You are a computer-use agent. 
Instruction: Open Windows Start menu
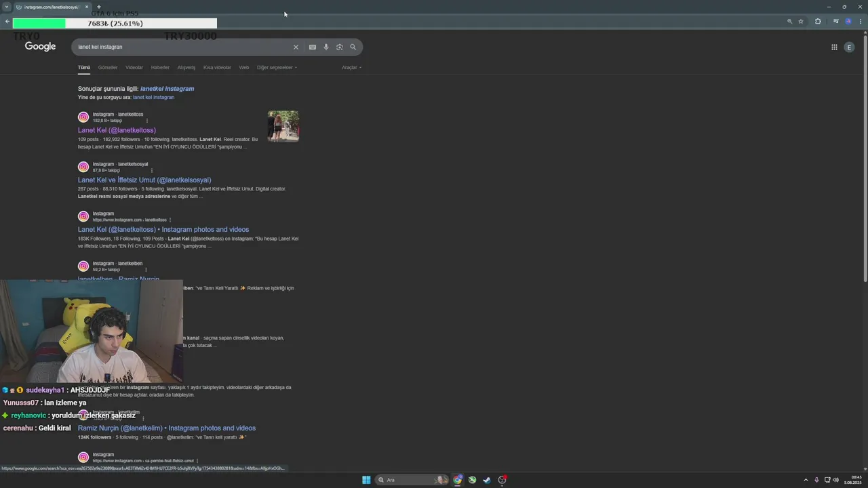366,480
